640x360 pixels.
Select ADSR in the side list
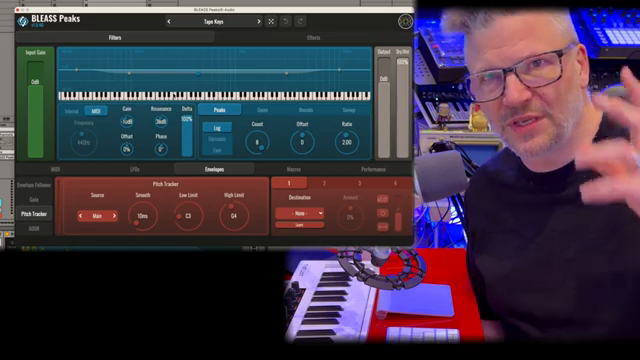click(x=34, y=229)
